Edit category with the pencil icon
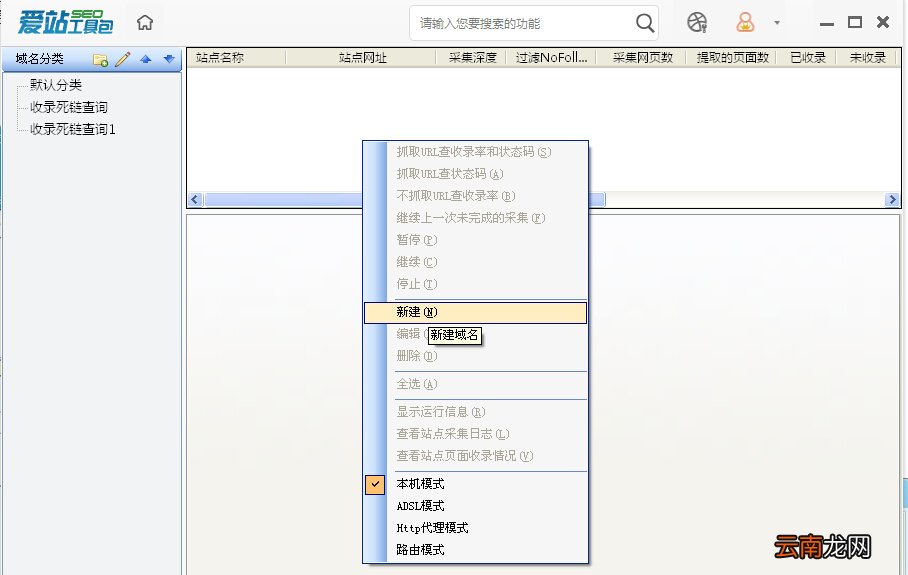 pyautogui.click(x=123, y=59)
